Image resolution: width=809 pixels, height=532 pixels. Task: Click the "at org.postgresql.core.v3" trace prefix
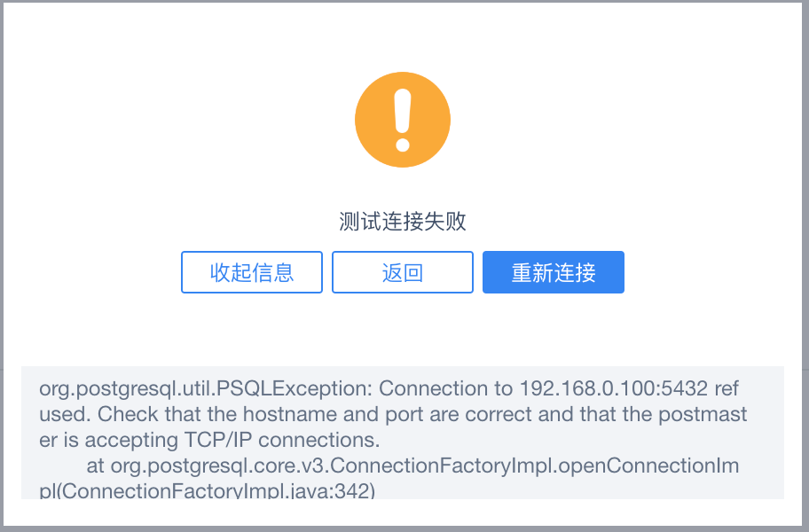[208, 466]
